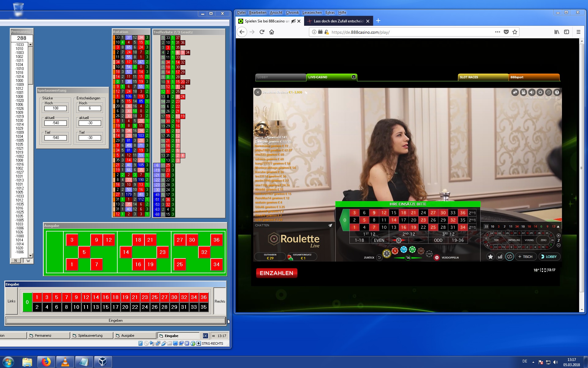The width and height of the screenshot is (588, 368).
Task: Switch the video camera view
Action: [x=524, y=92]
